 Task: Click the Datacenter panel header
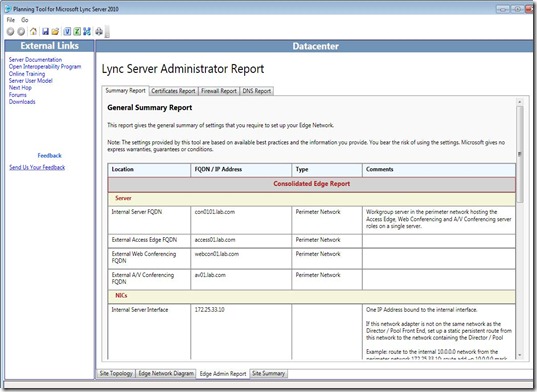coord(315,46)
